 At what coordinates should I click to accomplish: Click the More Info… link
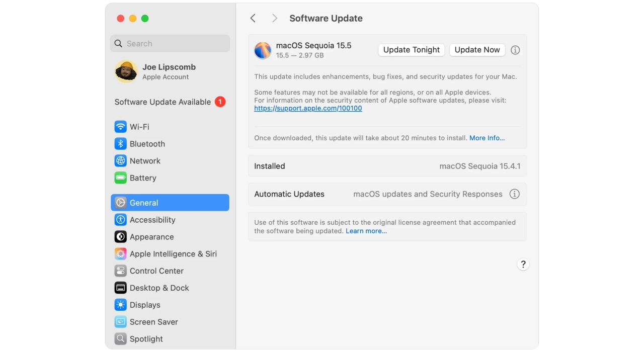(x=487, y=138)
